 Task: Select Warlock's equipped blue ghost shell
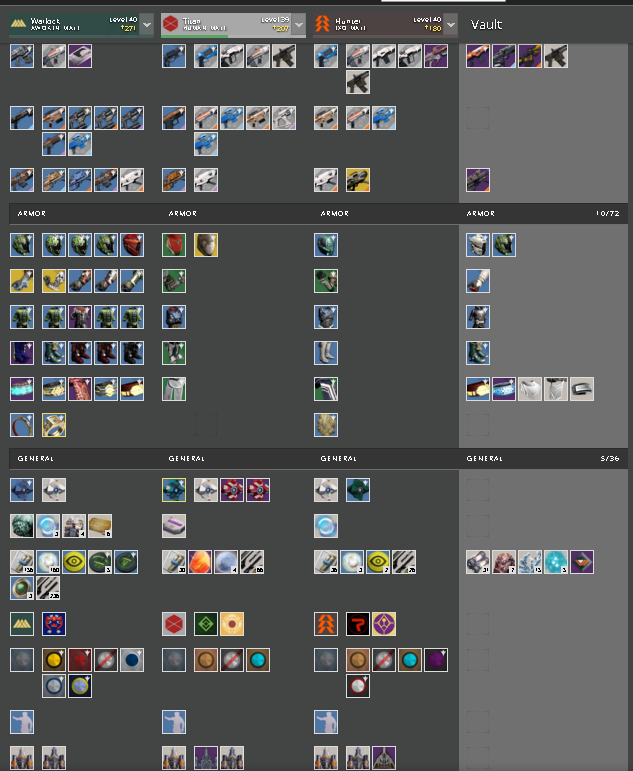[x=22, y=490]
